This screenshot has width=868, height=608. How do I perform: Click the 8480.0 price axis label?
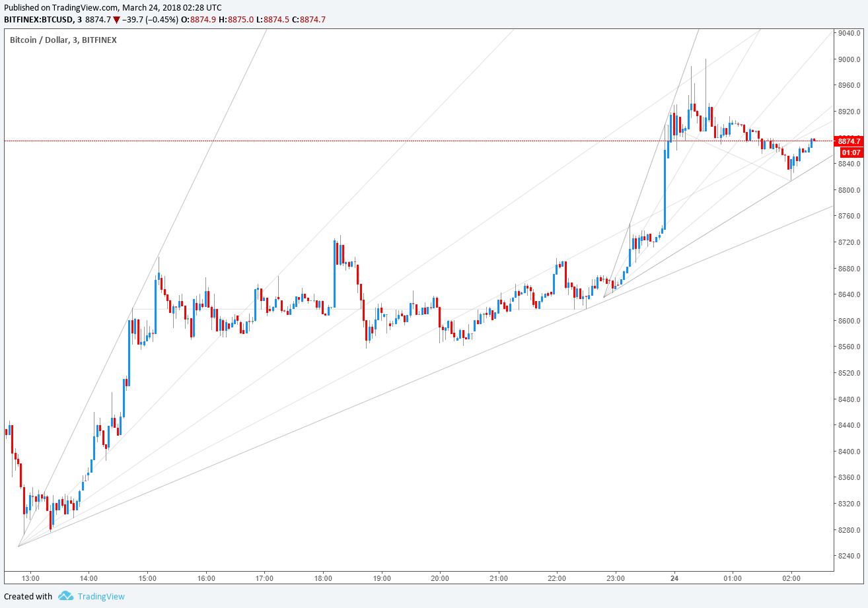849,399
